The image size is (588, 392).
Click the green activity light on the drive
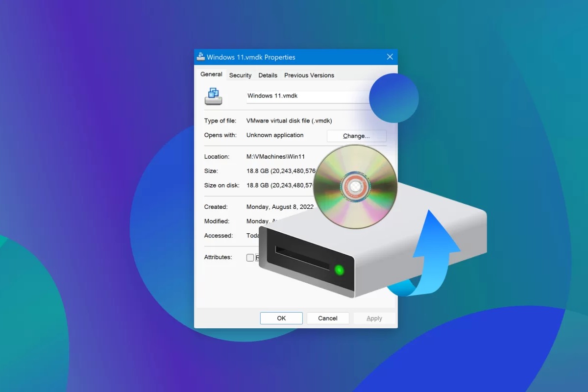pos(340,270)
